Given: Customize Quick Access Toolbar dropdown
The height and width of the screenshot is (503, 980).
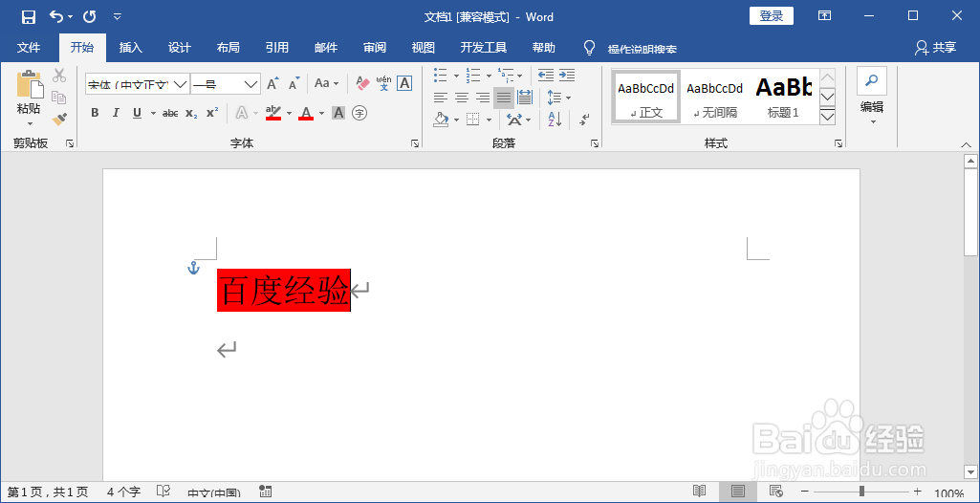Looking at the screenshot, I should [x=118, y=17].
